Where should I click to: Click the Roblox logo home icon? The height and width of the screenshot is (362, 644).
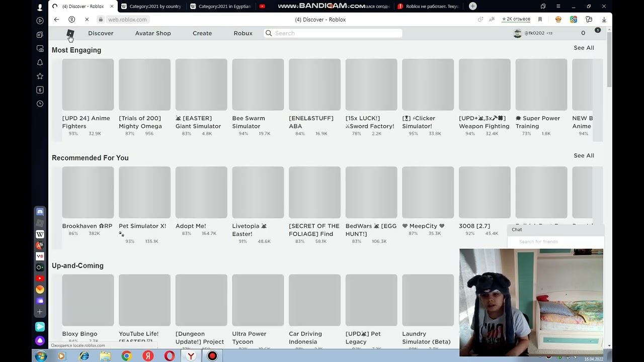click(x=70, y=33)
